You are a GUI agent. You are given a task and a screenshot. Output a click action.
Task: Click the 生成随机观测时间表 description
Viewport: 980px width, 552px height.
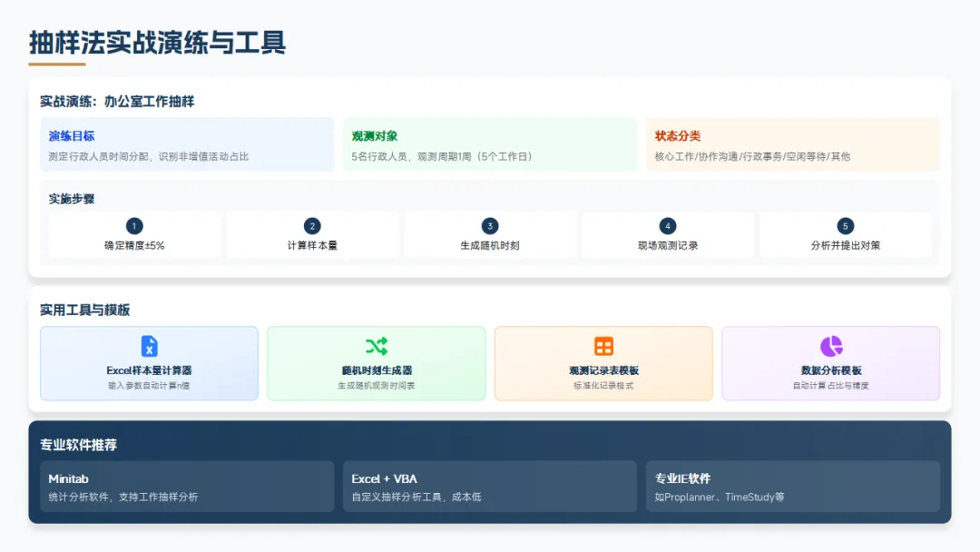point(377,386)
